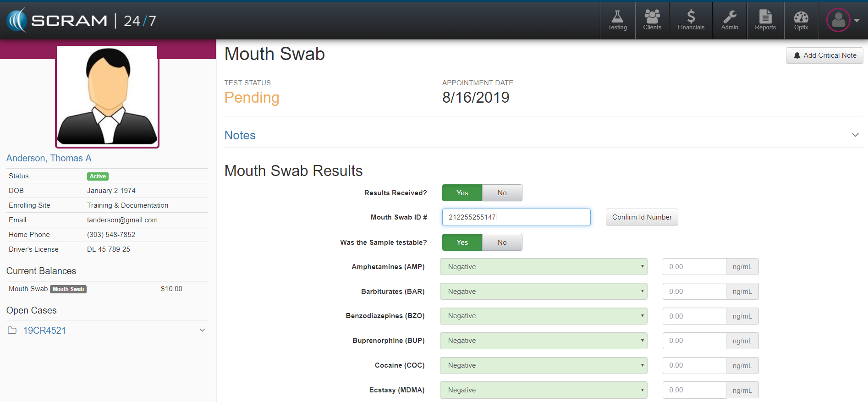Image resolution: width=868 pixels, height=402 pixels.
Task: Click the Barbiturates ng/mL value field
Action: 694,292
